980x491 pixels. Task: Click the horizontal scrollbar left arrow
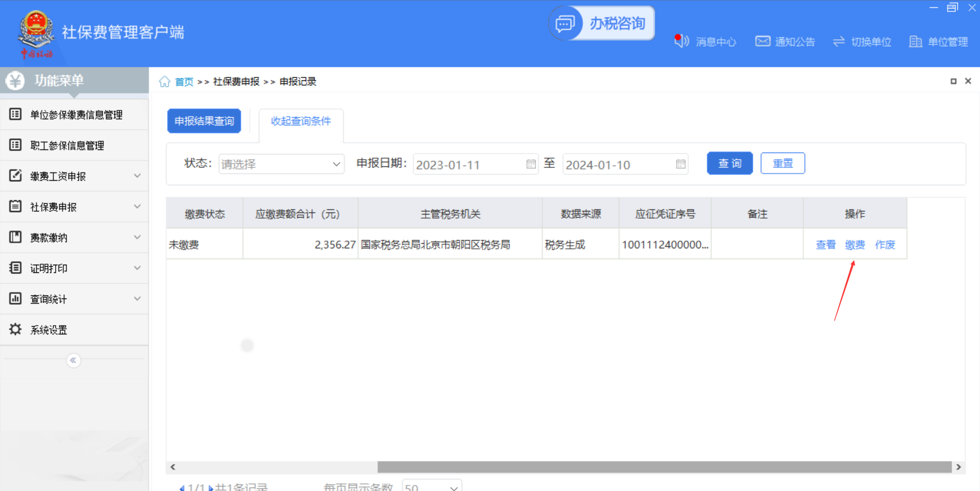[x=173, y=467]
